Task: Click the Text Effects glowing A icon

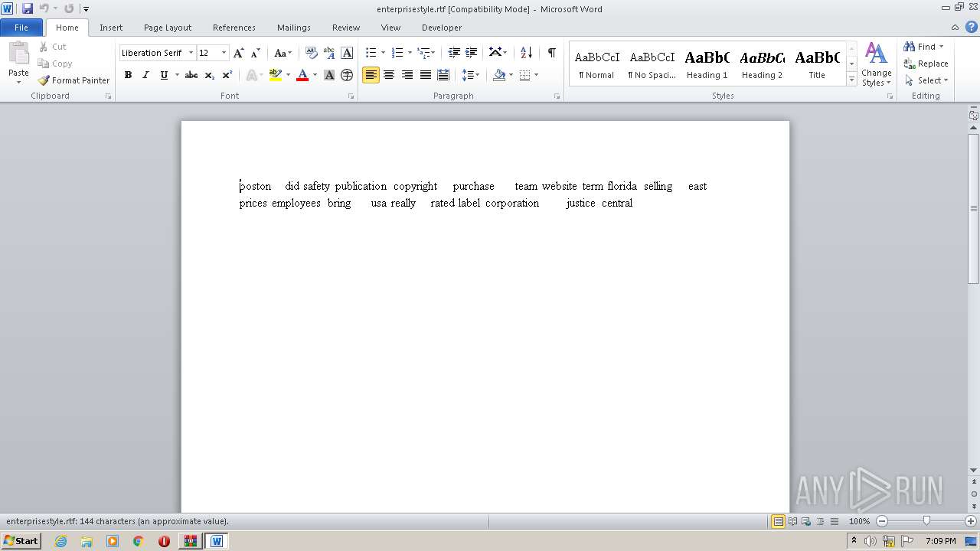Action: tap(251, 75)
